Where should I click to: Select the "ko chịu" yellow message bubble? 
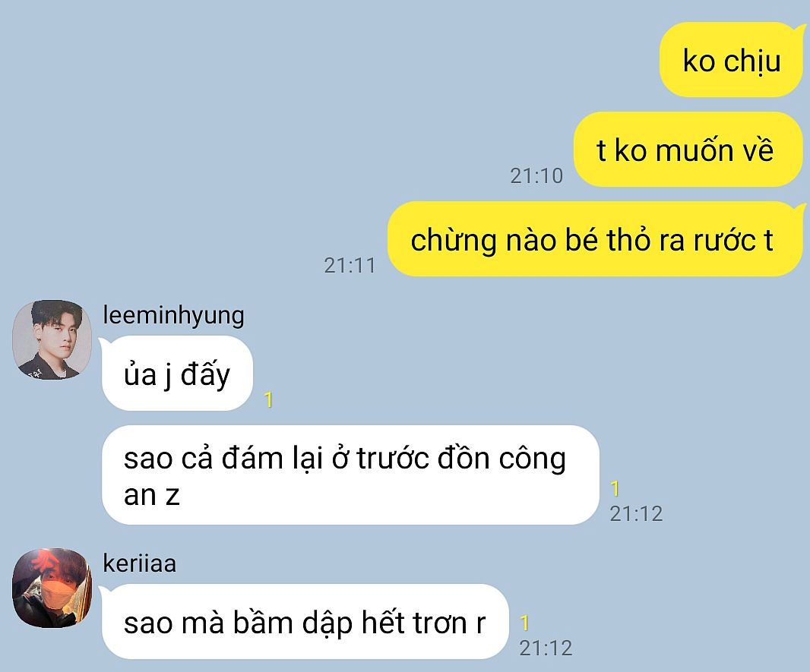732,60
